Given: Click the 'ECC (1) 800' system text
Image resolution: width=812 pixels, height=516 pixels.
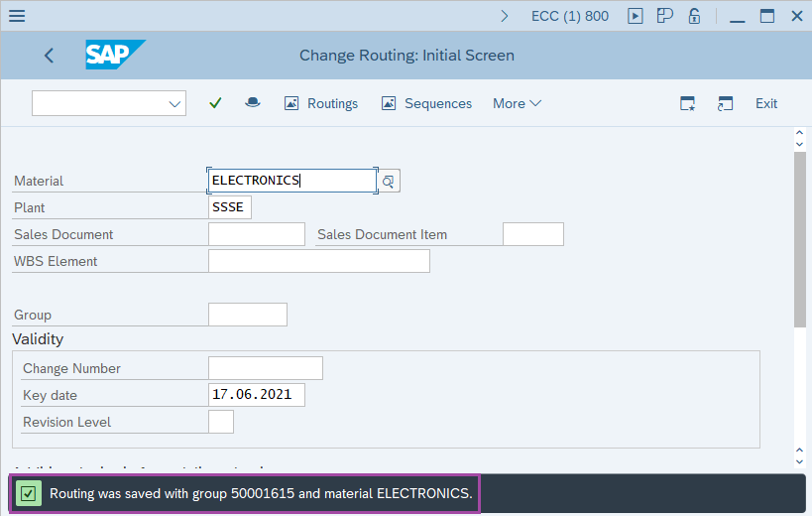Looking at the screenshot, I should point(570,16).
